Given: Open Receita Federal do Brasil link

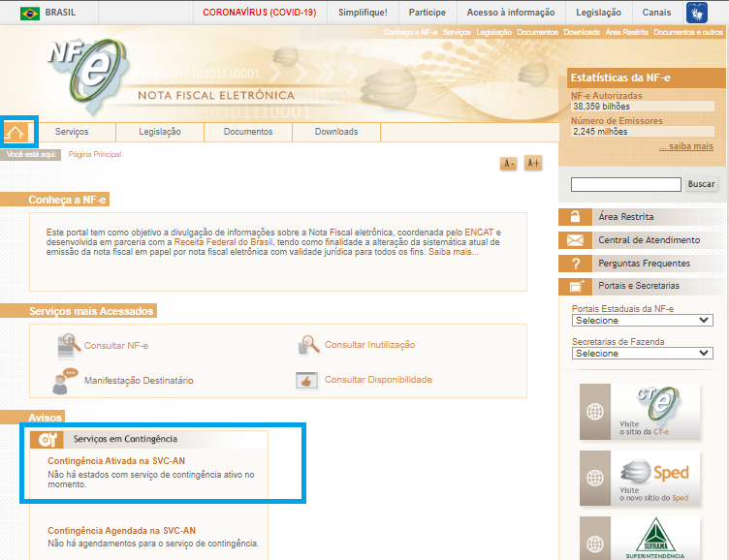Looking at the screenshot, I should click(x=223, y=242).
